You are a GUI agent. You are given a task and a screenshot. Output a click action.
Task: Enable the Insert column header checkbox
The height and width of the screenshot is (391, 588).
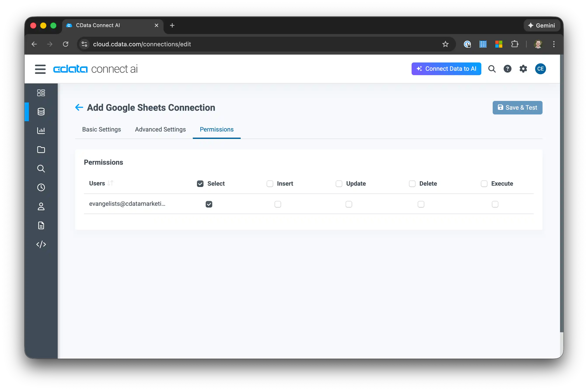coord(270,184)
